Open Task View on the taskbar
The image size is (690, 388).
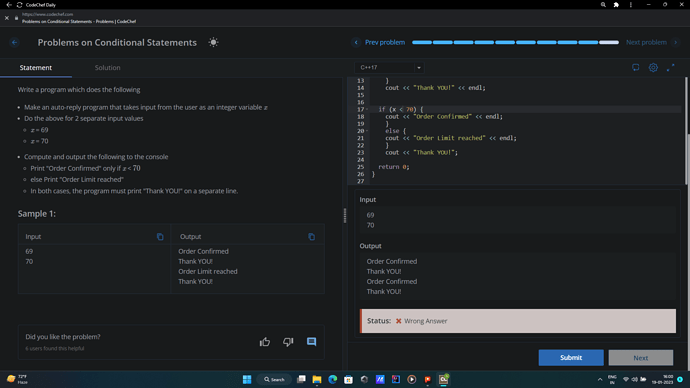click(301, 379)
